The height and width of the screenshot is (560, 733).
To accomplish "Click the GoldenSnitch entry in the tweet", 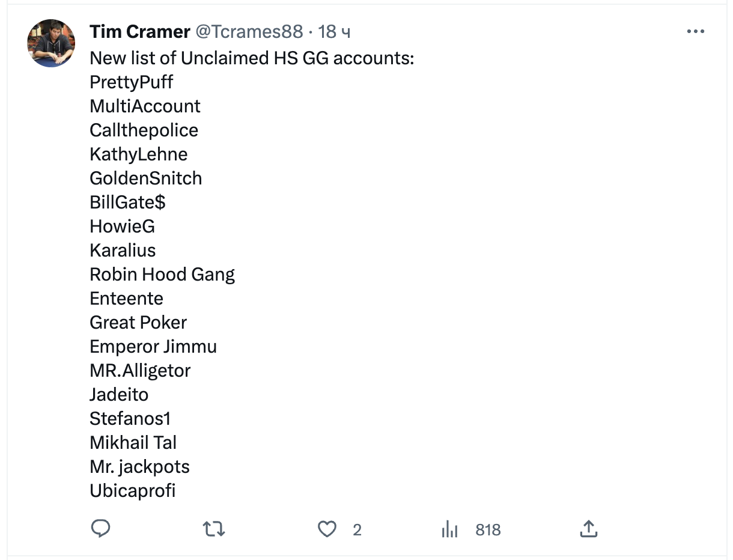I will 145,178.
